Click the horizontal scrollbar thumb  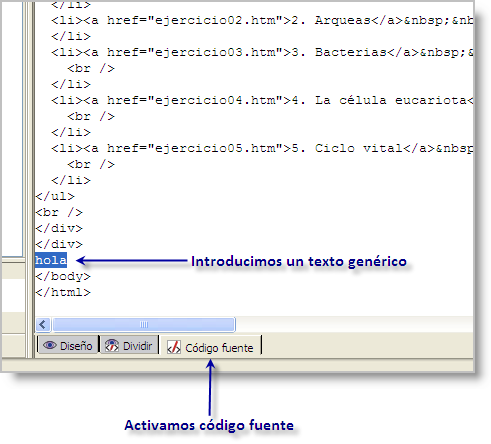point(144,324)
